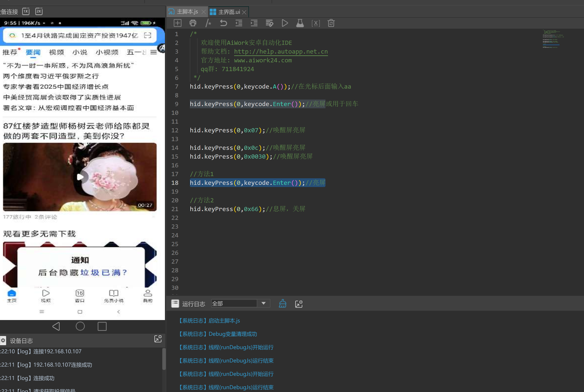Select the 小说 tab on phone
The height and width of the screenshot is (392, 584).
(x=80, y=52)
